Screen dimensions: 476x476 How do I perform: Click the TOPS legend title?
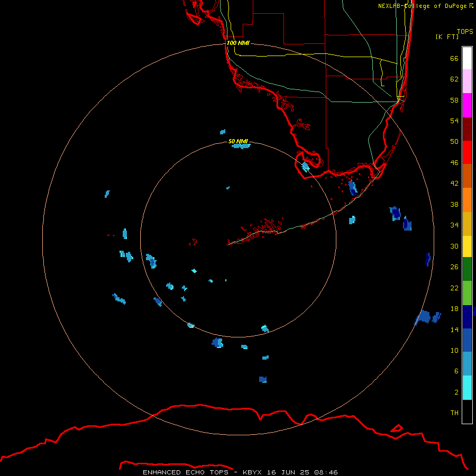tap(465, 31)
